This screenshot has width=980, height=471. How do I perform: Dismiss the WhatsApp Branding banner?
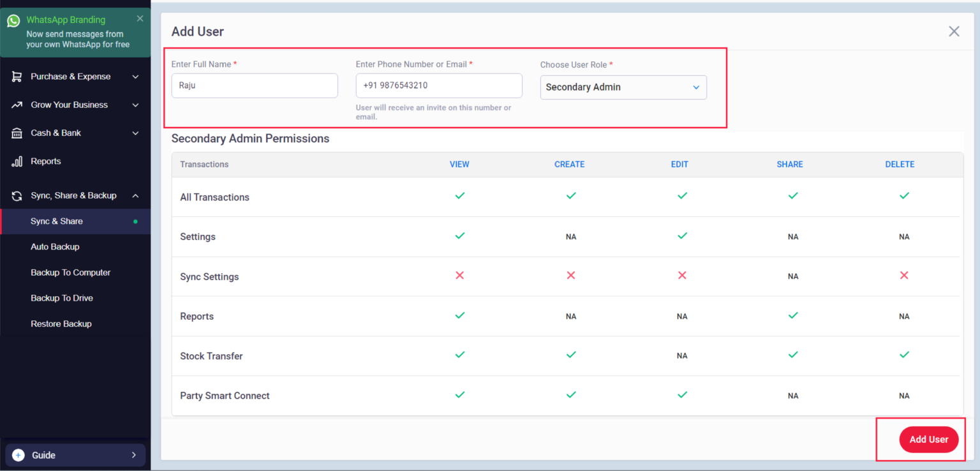tap(140, 19)
